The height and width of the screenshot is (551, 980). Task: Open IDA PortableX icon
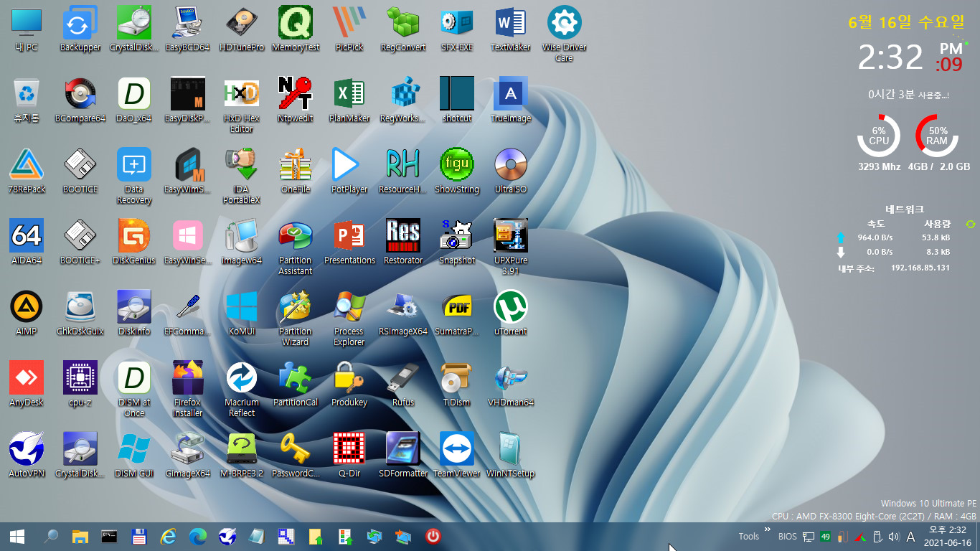(x=242, y=176)
